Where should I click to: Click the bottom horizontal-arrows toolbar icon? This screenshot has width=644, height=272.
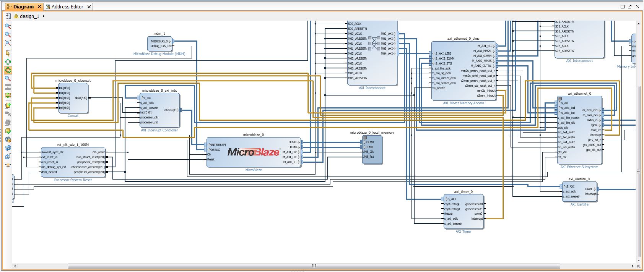[x=8, y=165]
